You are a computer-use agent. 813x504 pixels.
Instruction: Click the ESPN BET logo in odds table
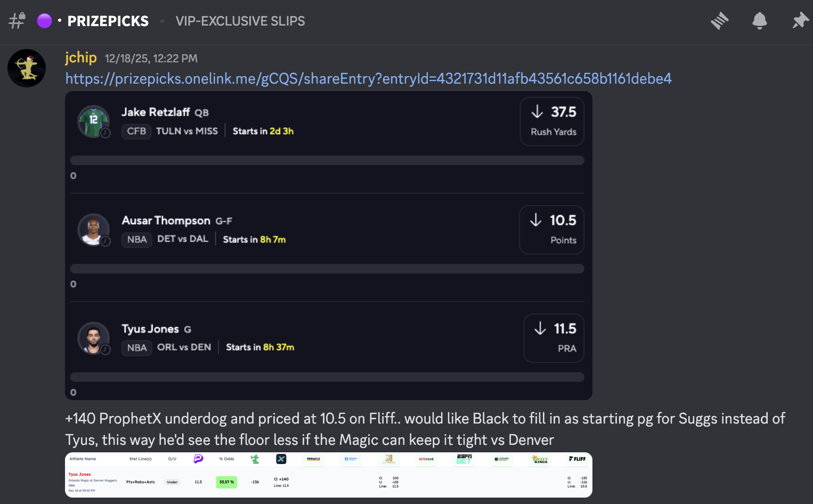click(464, 459)
